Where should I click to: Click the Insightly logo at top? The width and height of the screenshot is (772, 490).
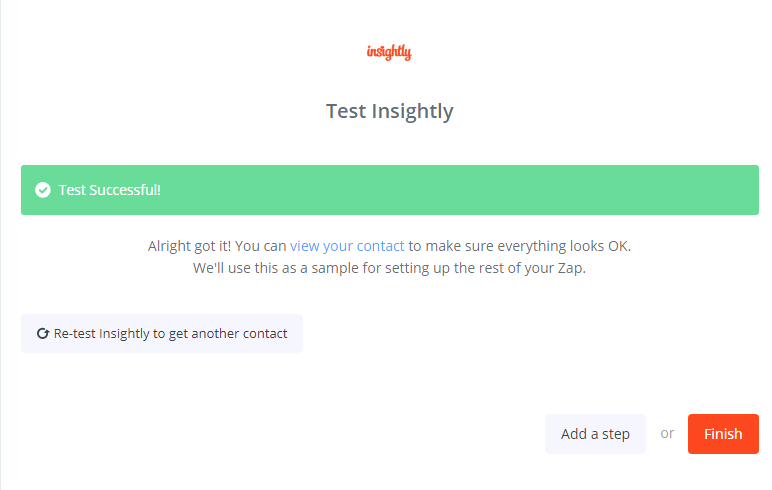[389, 53]
